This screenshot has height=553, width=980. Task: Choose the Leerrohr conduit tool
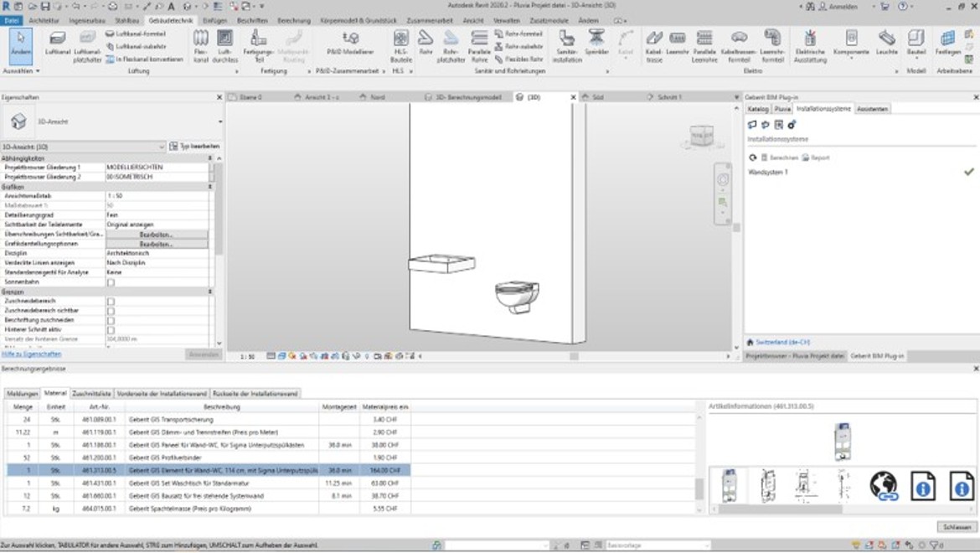(678, 44)
